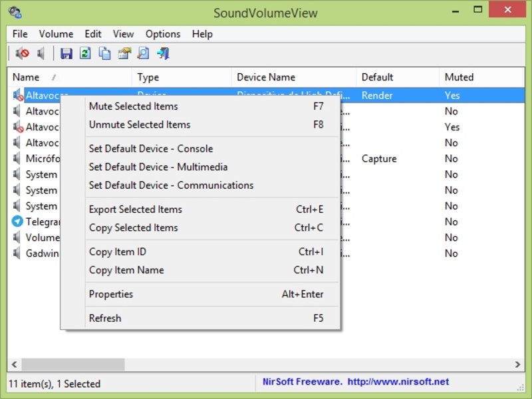Open the nirsoft.net link in status bar

point(398,382)
